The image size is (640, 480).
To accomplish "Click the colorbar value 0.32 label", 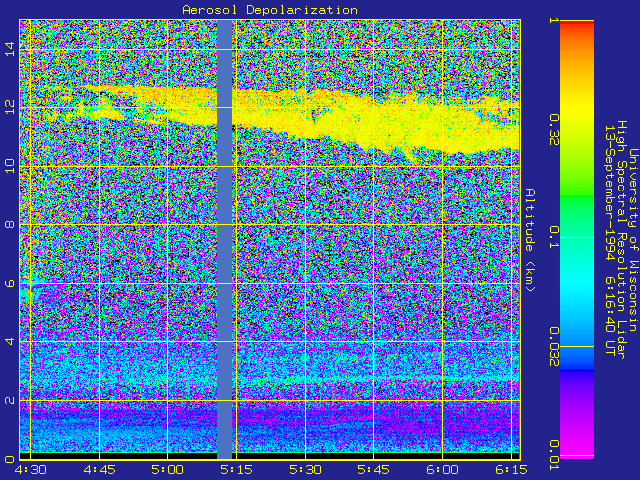I will coord(553,130).
